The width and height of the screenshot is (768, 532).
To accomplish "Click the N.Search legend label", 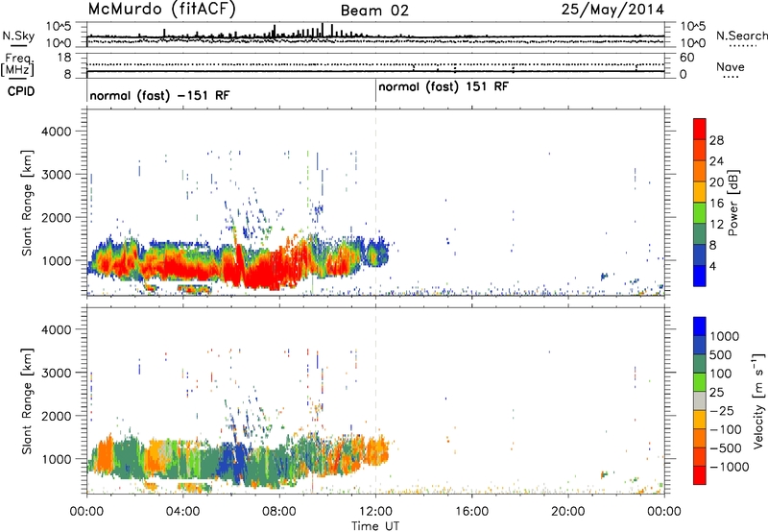I will [741, 36].
